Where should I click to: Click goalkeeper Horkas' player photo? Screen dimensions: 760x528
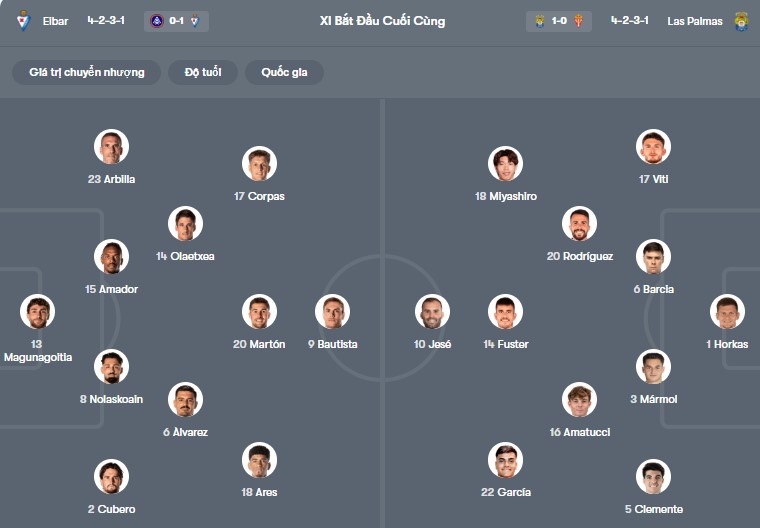pos(727,312)
